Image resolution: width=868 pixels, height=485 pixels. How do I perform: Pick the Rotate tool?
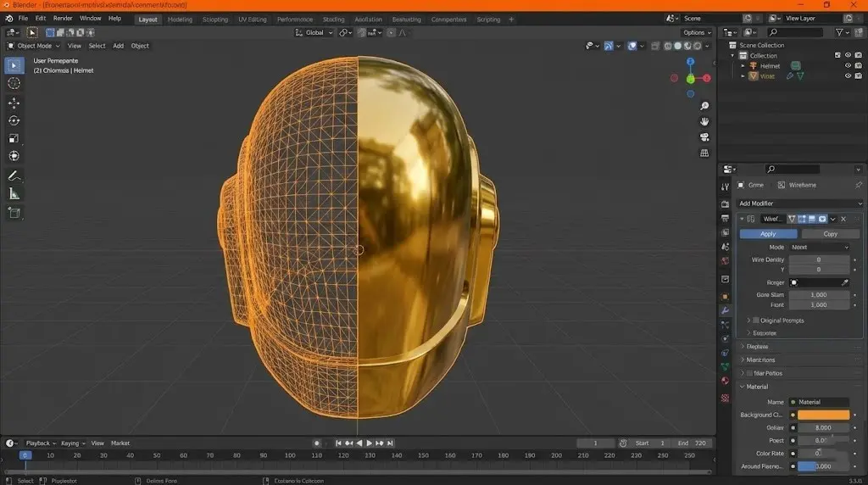[x=14, y=120]
